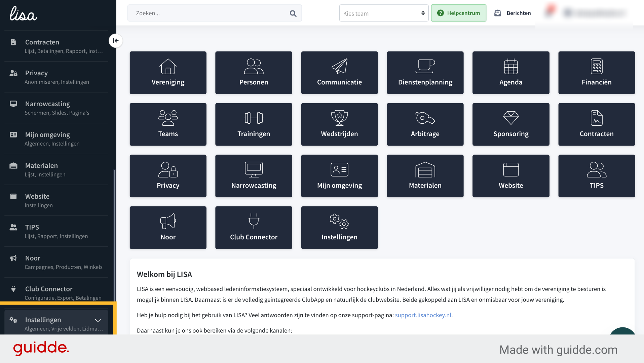Follow the support.lisahockey.nl link
The height and width of the screenshot is (363, 644).
423,315
